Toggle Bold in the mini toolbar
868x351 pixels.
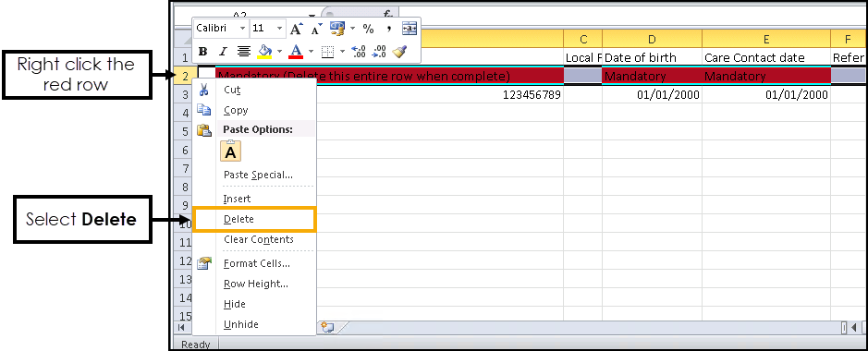tap(203, 52)
